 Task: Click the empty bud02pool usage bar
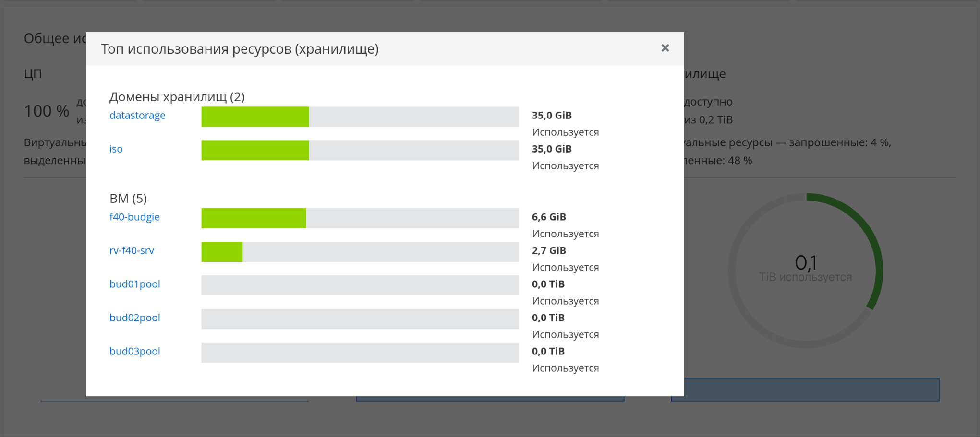coord(360,319)
